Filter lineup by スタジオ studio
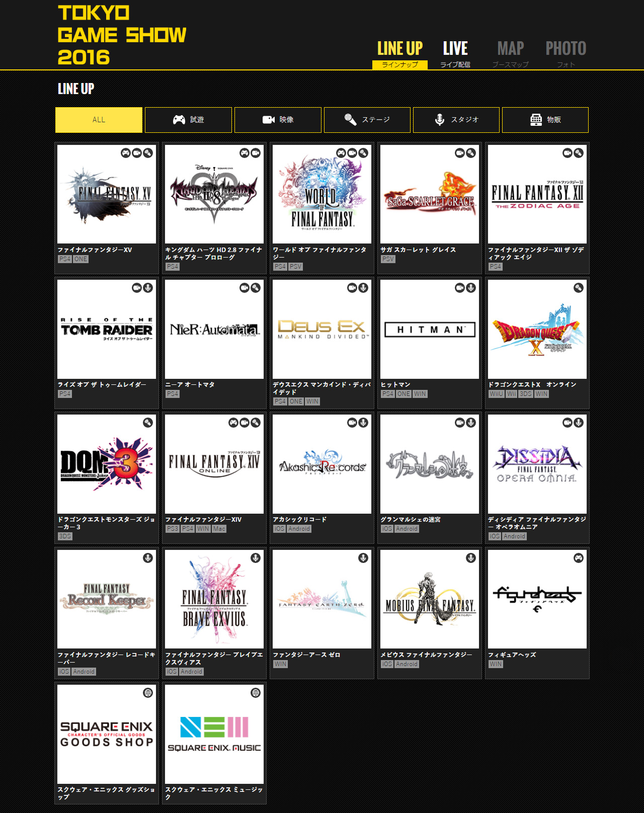This screenshot has height=813, width=644. pyautogui.click(x=456, y=120)
